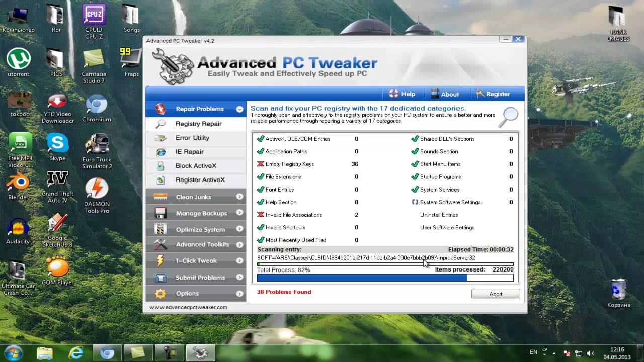The width and height of the screenshot is (644, 362).
Task: Open the Recycle Bin desktop icon
Action: 618,293
